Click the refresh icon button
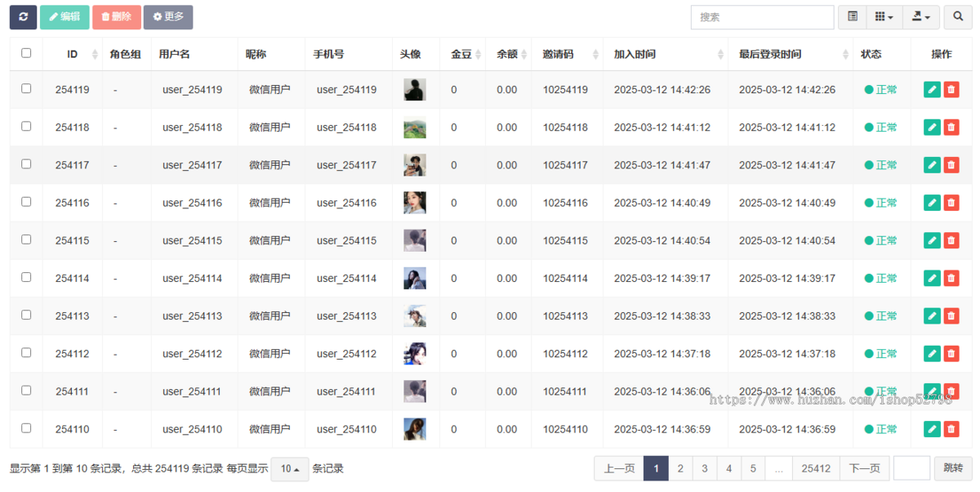Viewport: 980px width, 492px height. [23, 17]
